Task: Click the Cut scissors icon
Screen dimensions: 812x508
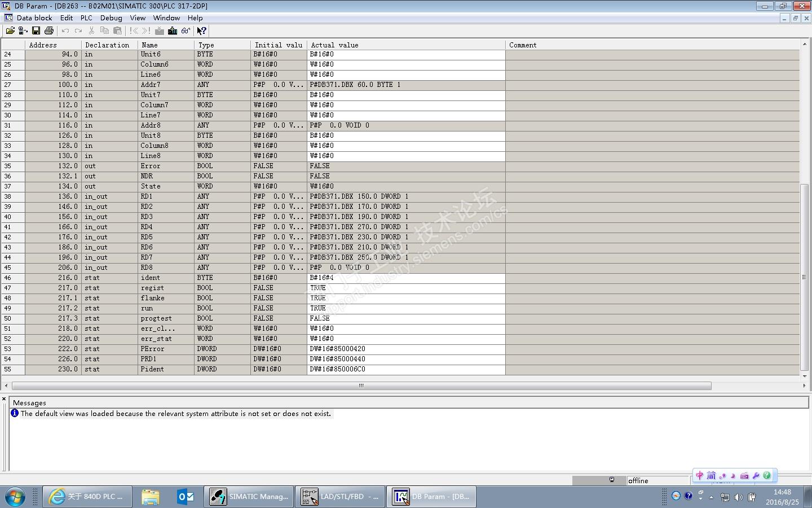Action: coord(91,30)
